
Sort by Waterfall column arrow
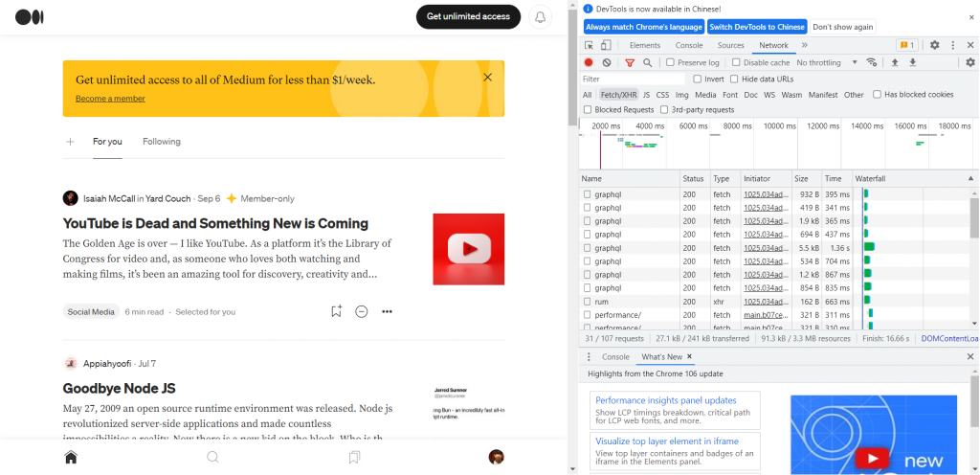(971, 179)
